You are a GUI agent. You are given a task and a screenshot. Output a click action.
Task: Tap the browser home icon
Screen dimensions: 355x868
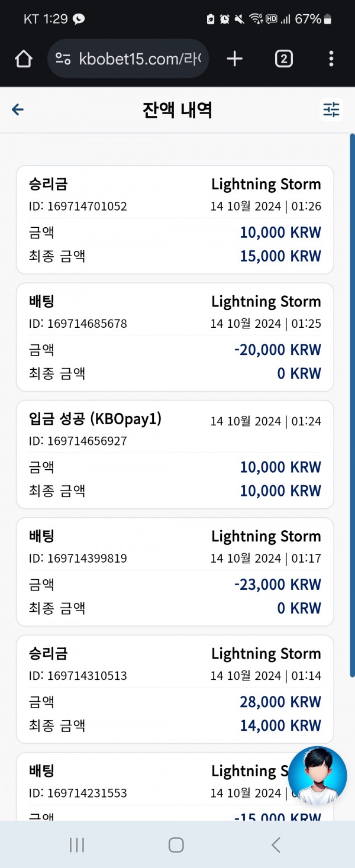(x=23, y=59)
